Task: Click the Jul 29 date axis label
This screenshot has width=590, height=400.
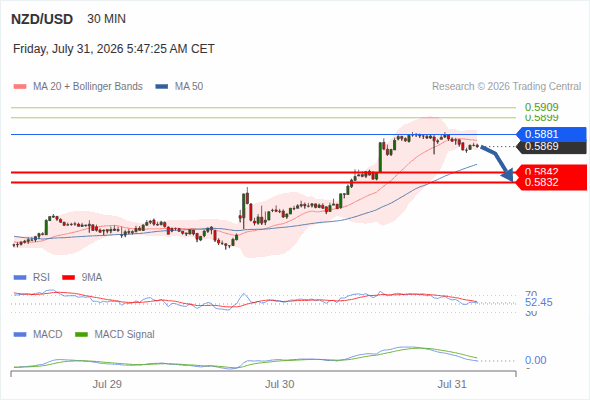Action: tap(107, 384)
